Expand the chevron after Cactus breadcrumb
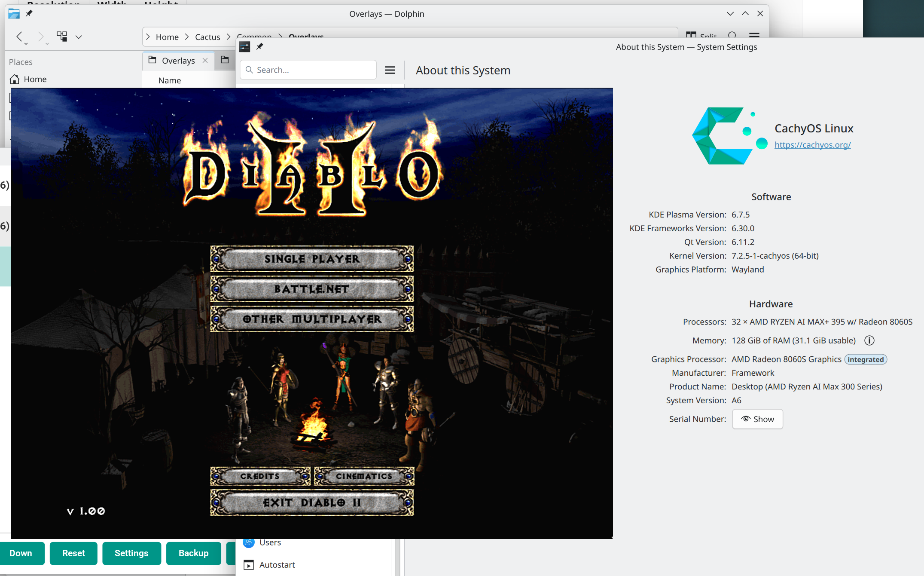Screen dimensions: 924x576 click(229, 37)
